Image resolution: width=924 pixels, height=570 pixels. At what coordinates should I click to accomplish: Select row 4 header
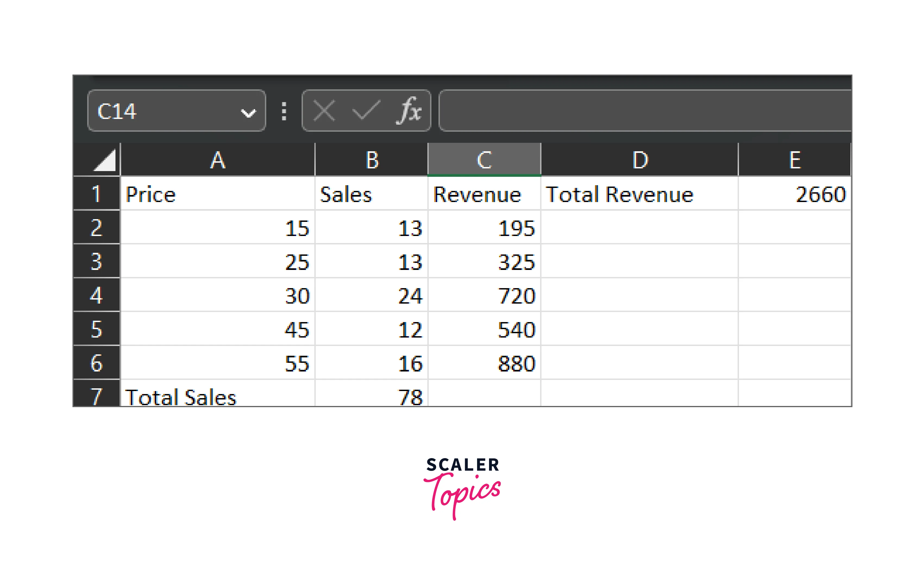coord(96,295)
